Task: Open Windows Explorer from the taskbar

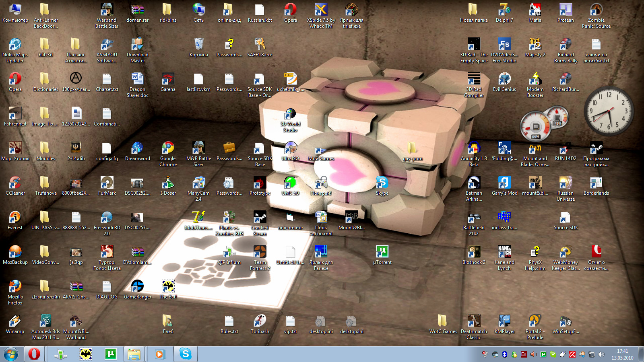Action: pos(134,354)
